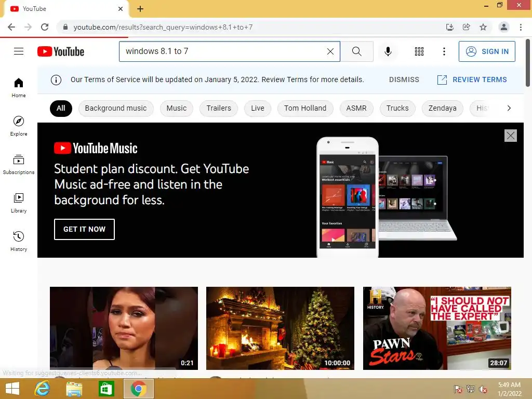Click the muted volume tray icon
The height and width of the screenshot is (399, 532).
click(483, 389)
